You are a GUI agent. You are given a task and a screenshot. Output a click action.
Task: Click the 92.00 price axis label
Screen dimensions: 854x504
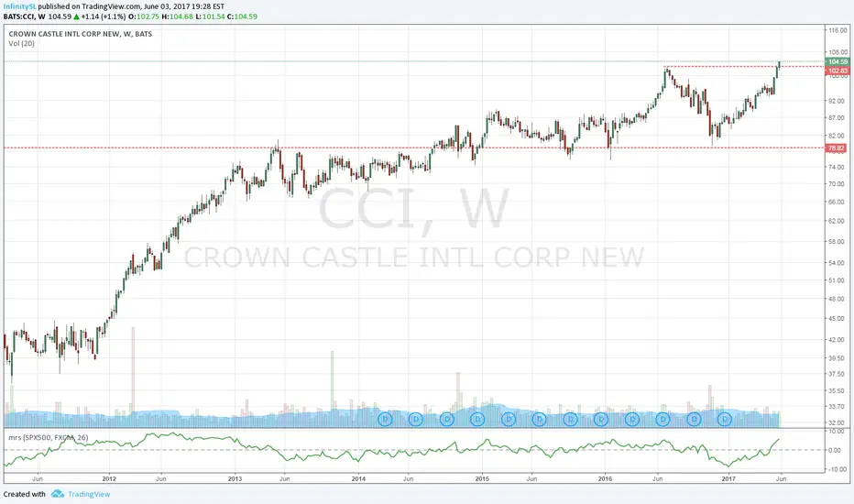[x=837, y=102]
